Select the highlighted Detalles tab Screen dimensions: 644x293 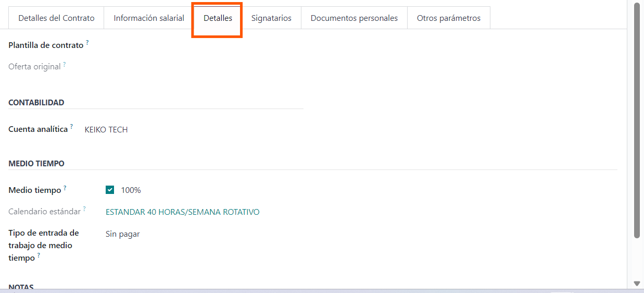pos(218,18)
